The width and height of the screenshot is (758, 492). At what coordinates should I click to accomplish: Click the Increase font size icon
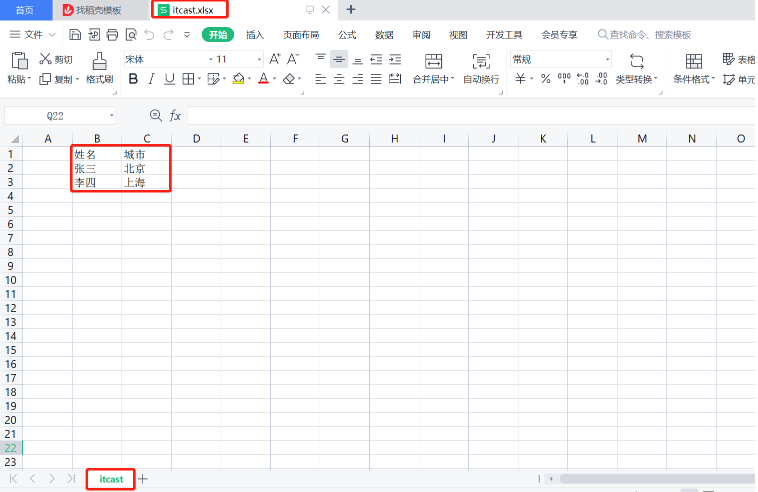pos(275,59)
